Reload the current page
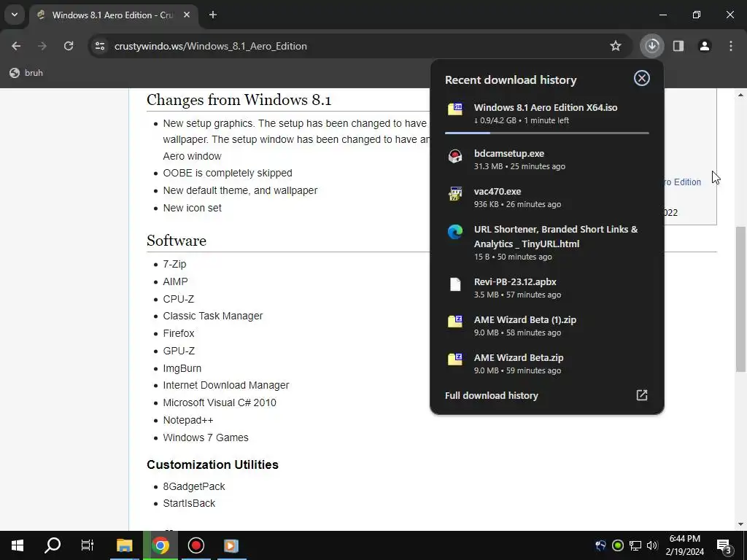Image resolution: width=747 pixels, height=560 pixels. click(69, 46)
